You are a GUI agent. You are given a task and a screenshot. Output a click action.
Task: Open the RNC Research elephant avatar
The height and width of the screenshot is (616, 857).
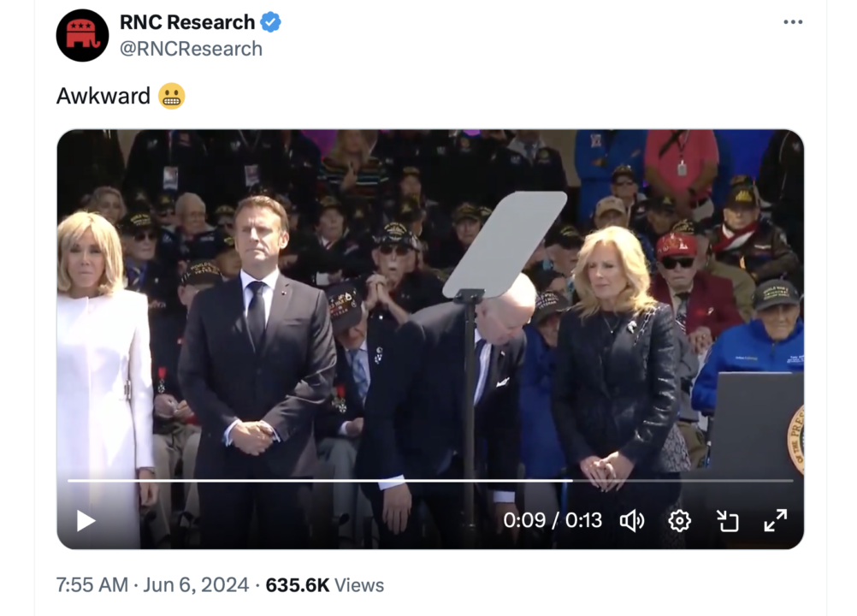point(82,35)
